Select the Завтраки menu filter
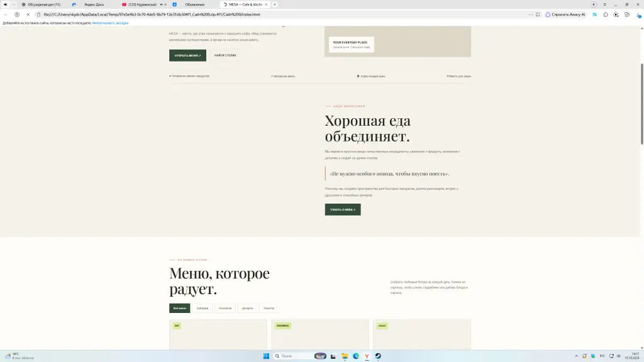This screenshot has width=644, height=362. coord(202,308)
